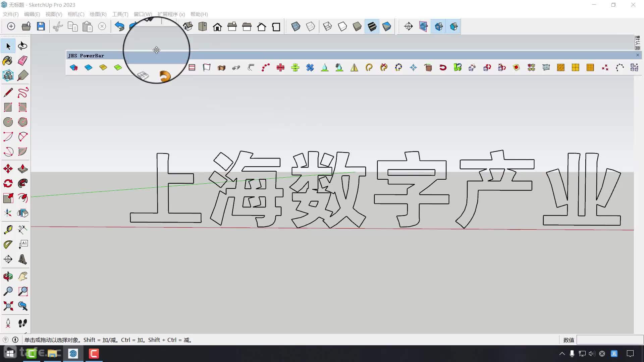Click the info icon in status bar

[x=15, y=340]
